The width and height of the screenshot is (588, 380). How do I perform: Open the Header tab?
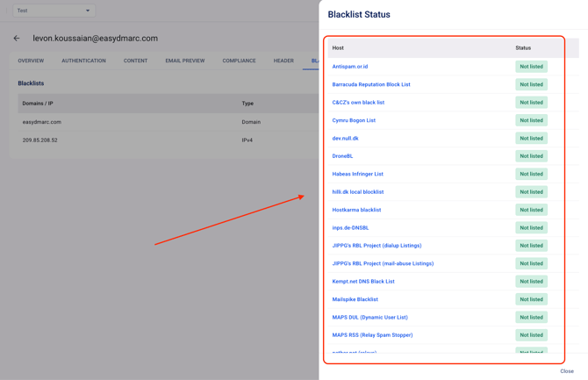[x=283, y=61]
